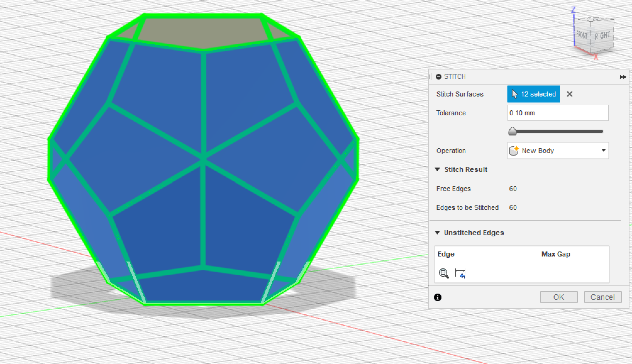Click the New Body icon in Operation field
The width and height of the screenshot is (632, 364).
click(514, 151)
